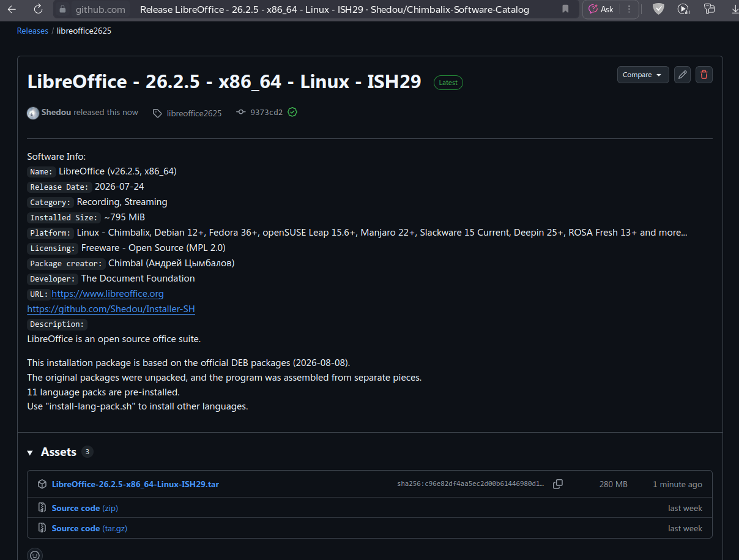Click the github.com address bar
The height and width of the screenshot is (560, 739).
tap(100, 9)
